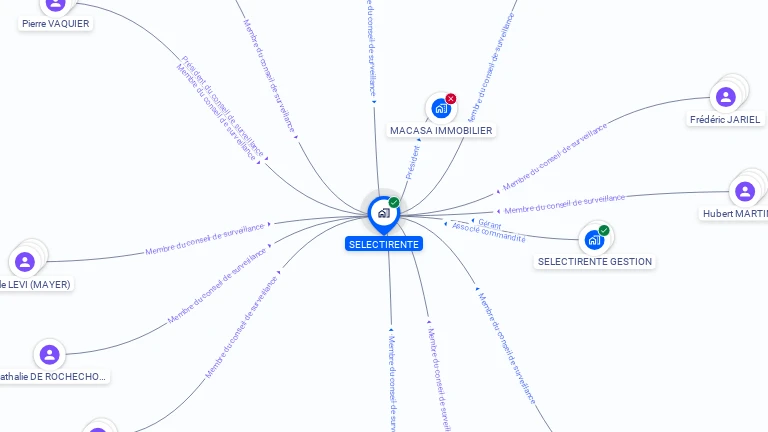768x432 pixels.
Task: Select the central SELECTIRENTE company pin icon
Action: pos(384,214)
